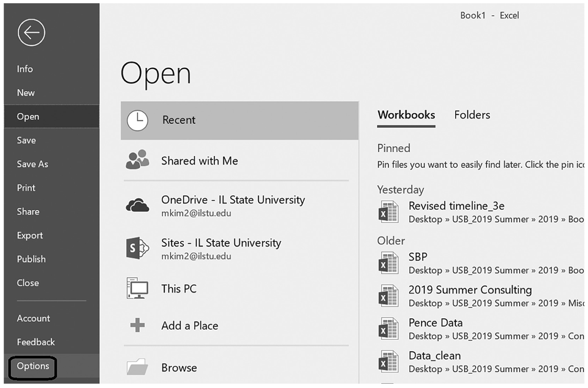The height and width of the screenshot is (388, 588).
Task: Click the mkim2@ilstu.edu text under Sites
Action: (196, 256)
